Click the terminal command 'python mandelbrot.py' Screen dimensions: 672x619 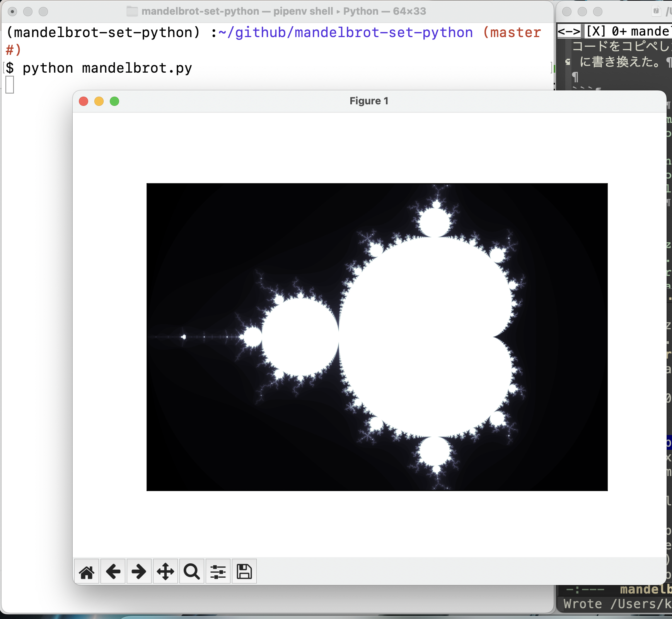(107, 68)
